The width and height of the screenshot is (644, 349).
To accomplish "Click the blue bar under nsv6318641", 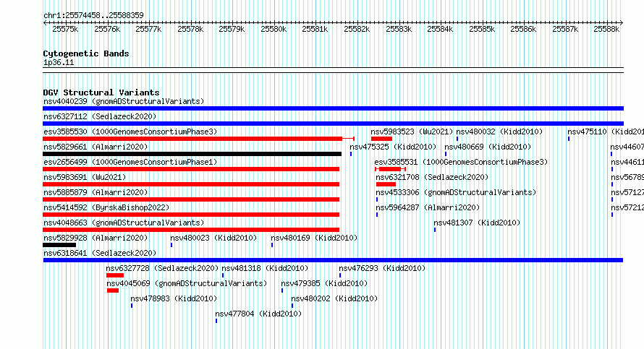I will point(333,260).
